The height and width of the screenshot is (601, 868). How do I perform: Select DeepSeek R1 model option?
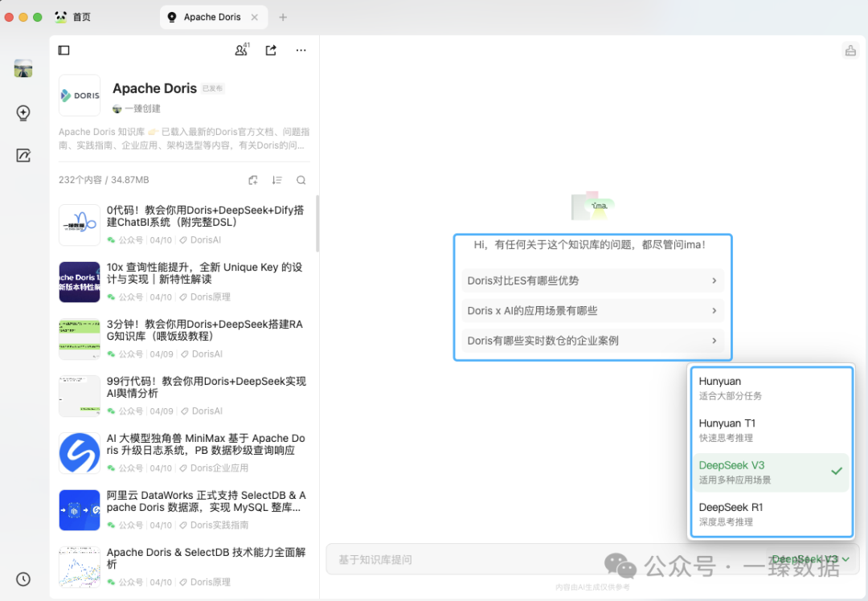tap(771, 515)
